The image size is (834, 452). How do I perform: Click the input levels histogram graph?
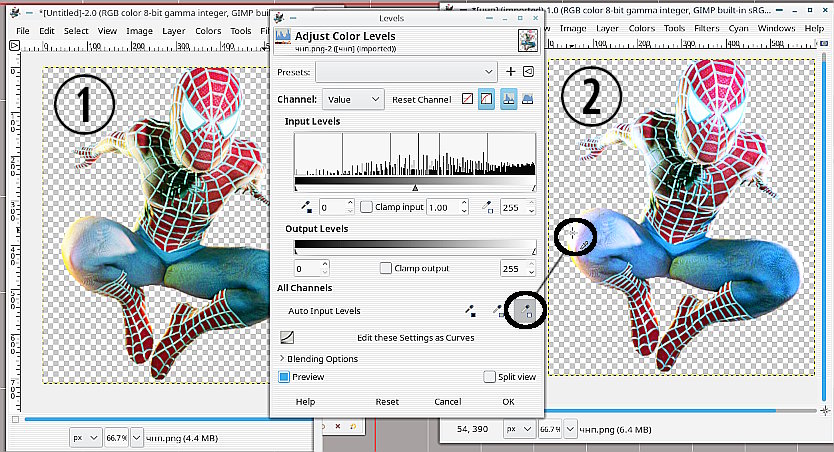[415, 154]
